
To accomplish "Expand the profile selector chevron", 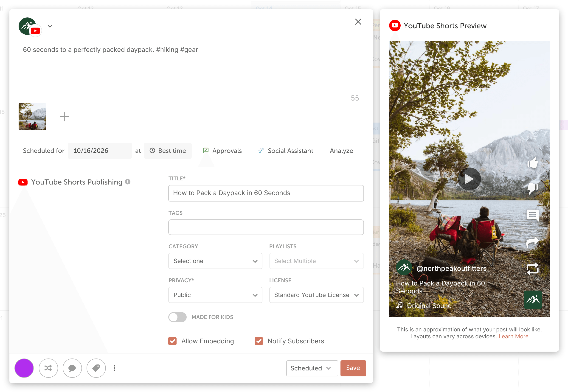I will coord(50,26).
